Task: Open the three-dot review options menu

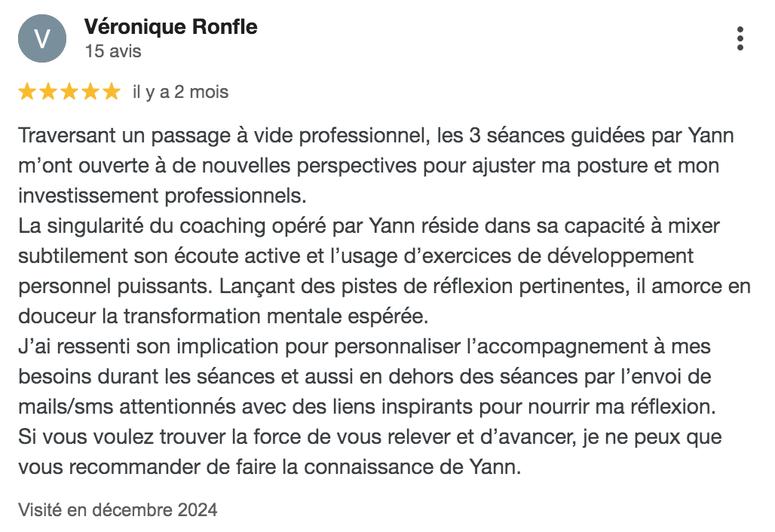Action: point(740,38)
